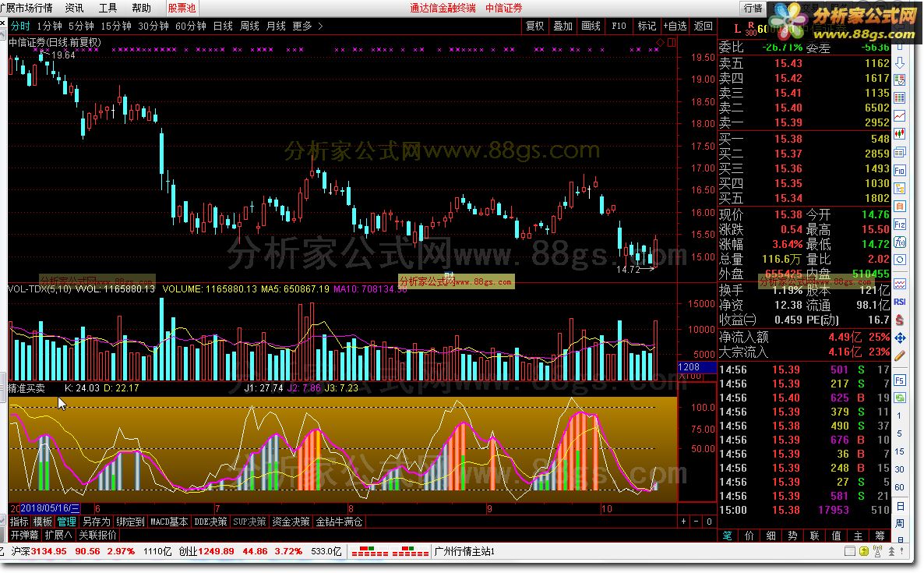924x573 pixels.
Task: Select the DDE决策 indicator template
Action: coord(210,522)
